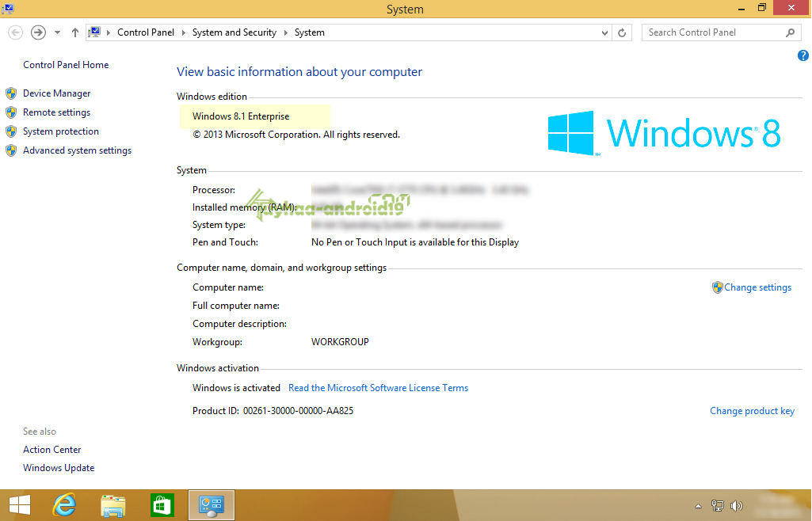Screen dimensions: 812x521
Task: Open Help with the question mark icon
Action: [x=803, y=55]
